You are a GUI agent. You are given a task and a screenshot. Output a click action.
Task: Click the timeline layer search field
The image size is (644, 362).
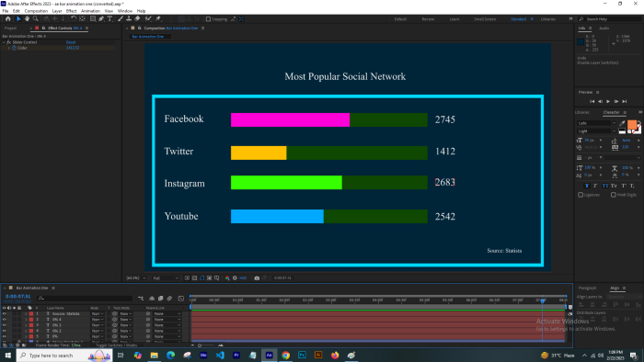coord(85,299)
